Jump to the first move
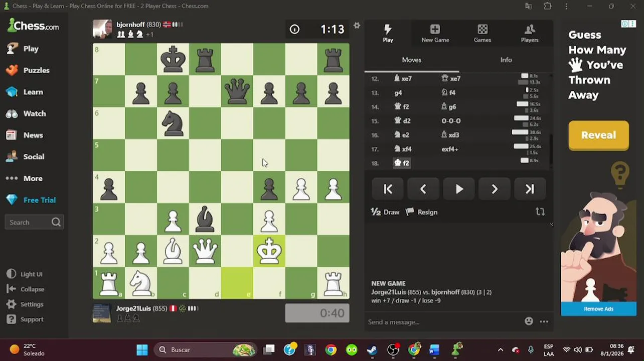 coord(388,189)
